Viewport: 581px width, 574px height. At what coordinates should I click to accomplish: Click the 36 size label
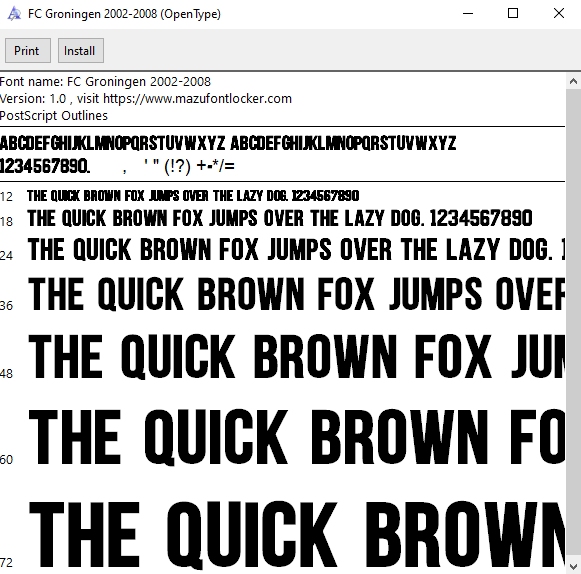[6, 306]
